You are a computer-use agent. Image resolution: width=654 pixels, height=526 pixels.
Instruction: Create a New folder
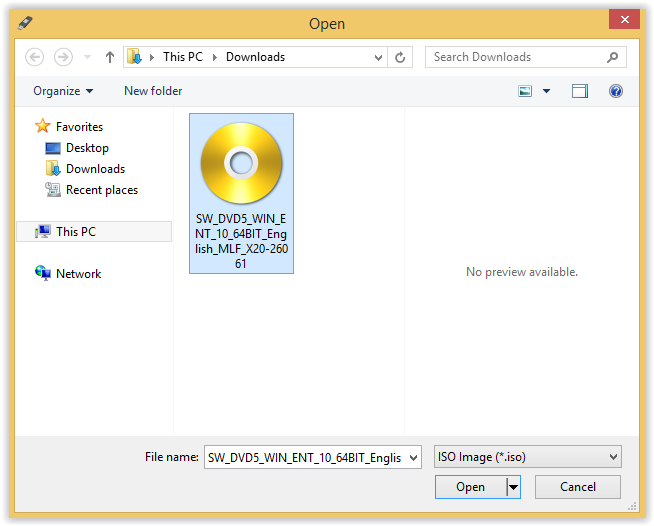153,91
